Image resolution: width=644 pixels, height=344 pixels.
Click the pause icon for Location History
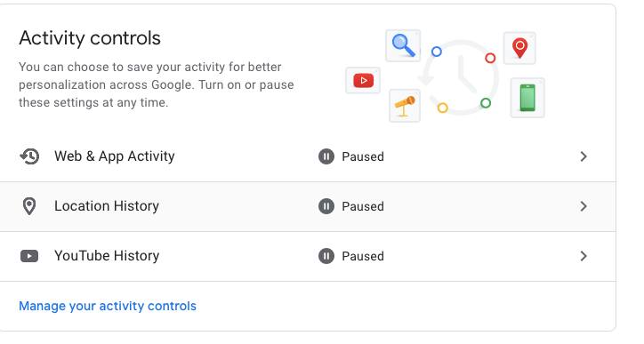326,206
